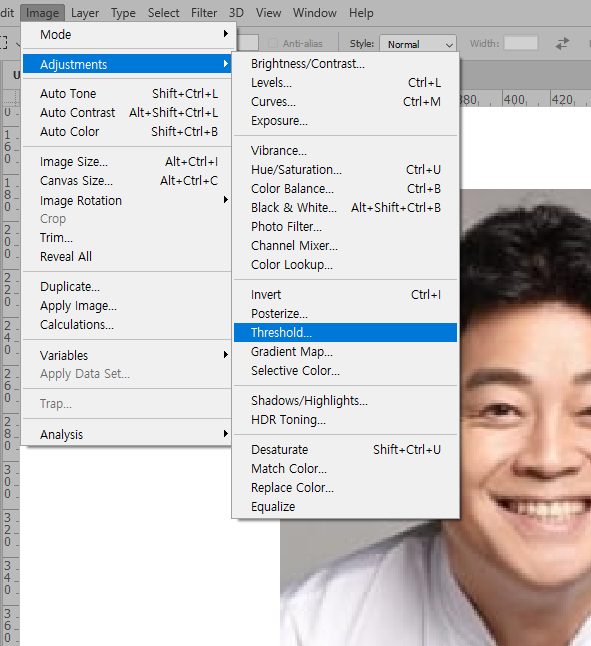This screenshot has width=591, height=646.
Task: Open Curves adjustment
Action: pyautogui.click(x=346, y=101)
